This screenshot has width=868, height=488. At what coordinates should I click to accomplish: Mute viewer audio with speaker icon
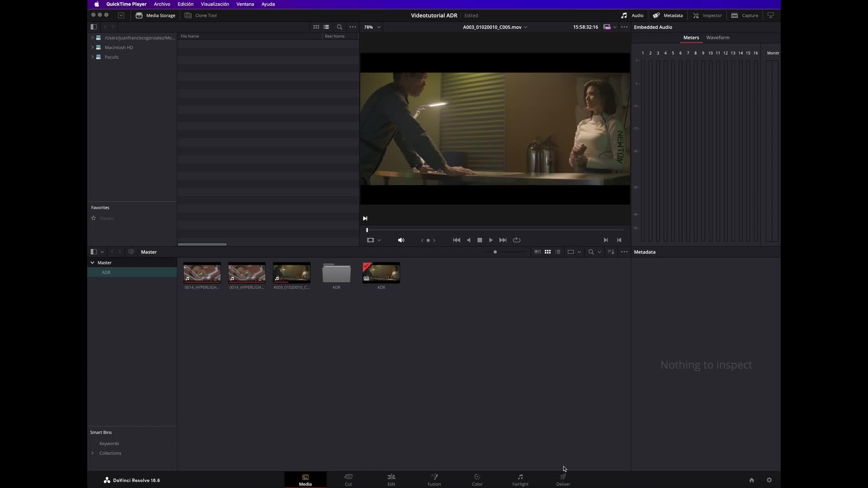(x=401, y=240)
